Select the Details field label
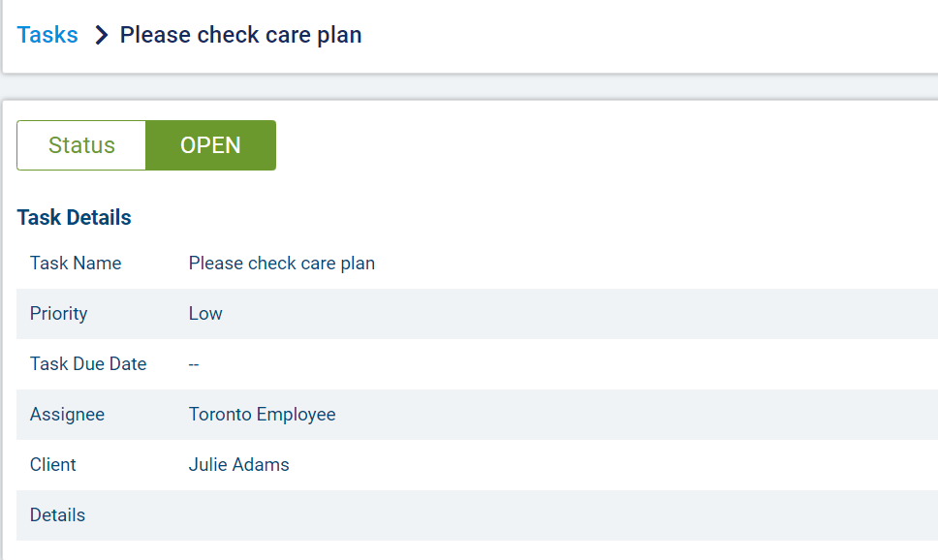 (57, 515)
